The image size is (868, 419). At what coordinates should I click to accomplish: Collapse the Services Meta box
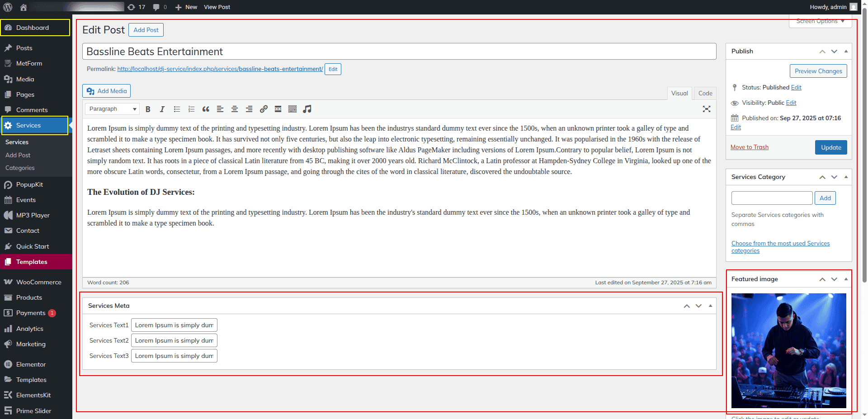point(710,306)
